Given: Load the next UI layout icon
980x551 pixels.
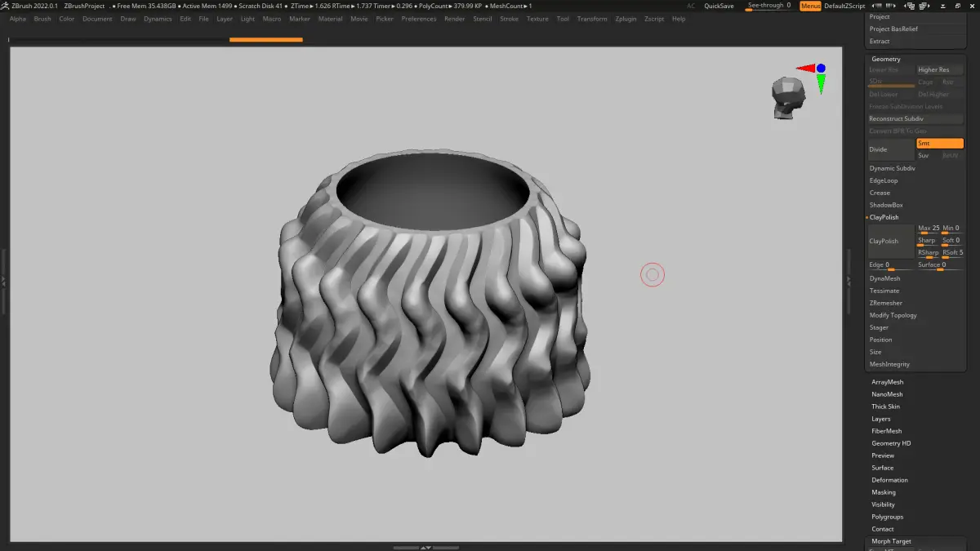Looking at the screenshot, I should 924,6.
